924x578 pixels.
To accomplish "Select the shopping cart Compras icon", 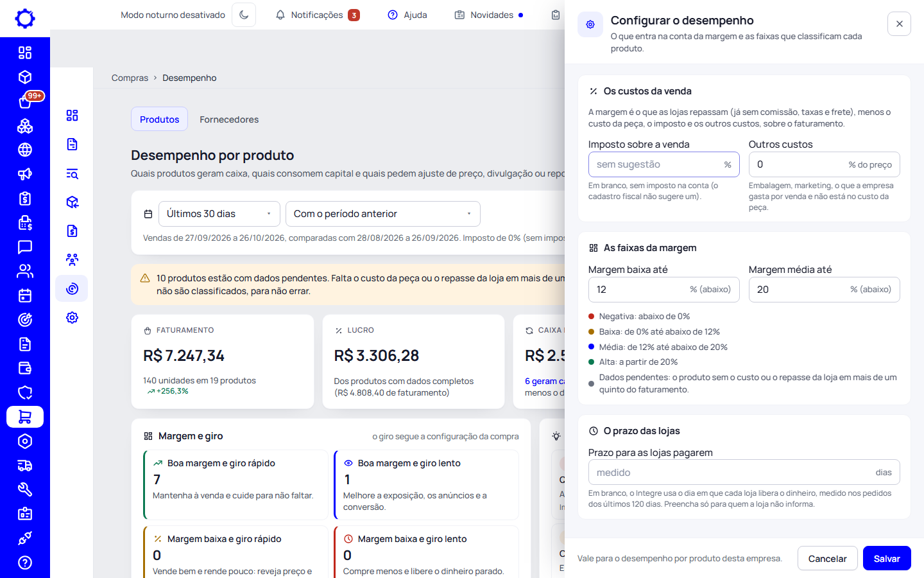I will (25, 417).
